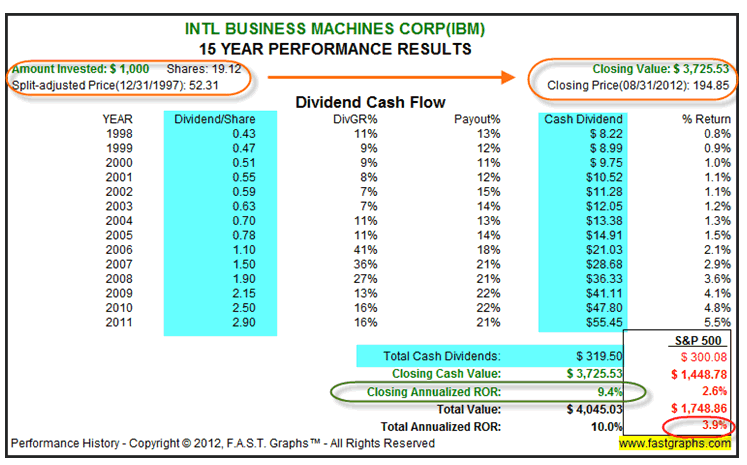747x465 pixels.
Task: Select the YEAR column header
Action: tap(118, 119)
